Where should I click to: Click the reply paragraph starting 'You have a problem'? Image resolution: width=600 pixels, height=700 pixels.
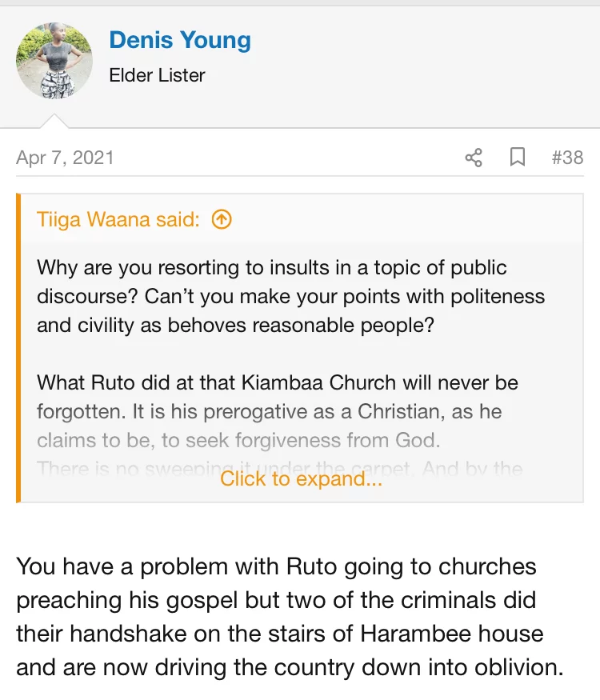pyautogui.click(x=289, y=617)
